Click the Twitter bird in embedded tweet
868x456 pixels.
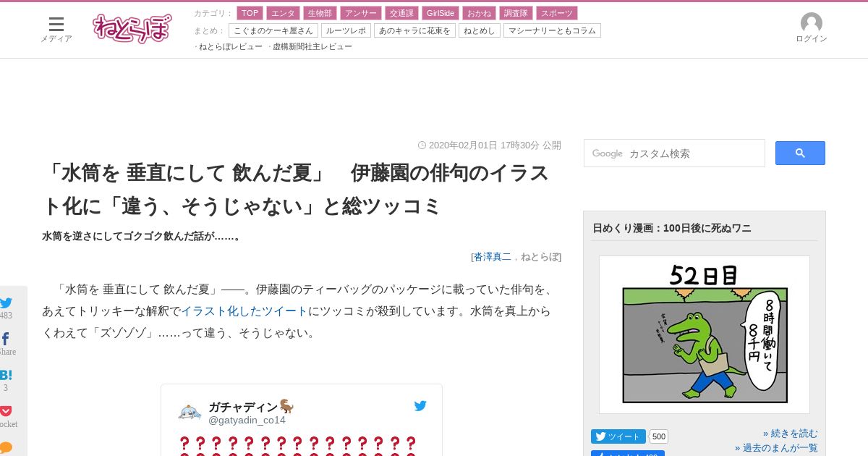point(420,406)
